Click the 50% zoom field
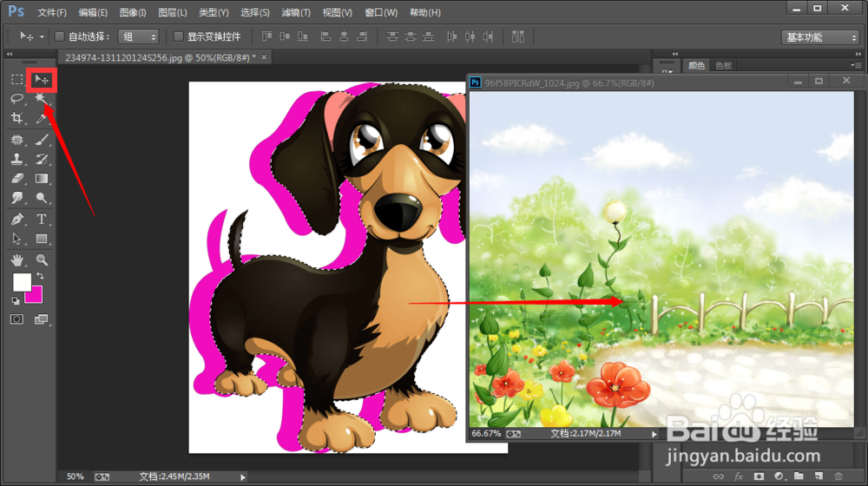Viewport: 868px width, 486px height. click(x=76, y=476)
